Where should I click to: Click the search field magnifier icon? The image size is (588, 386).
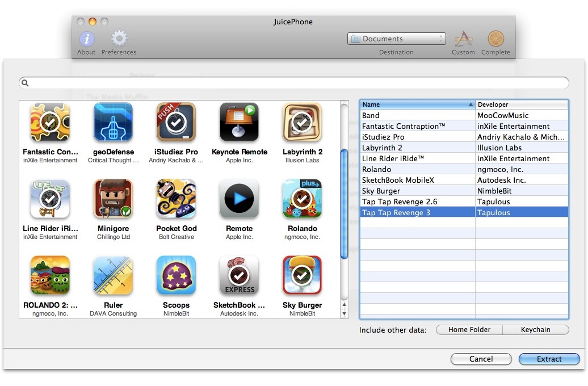tap(25, 83)
